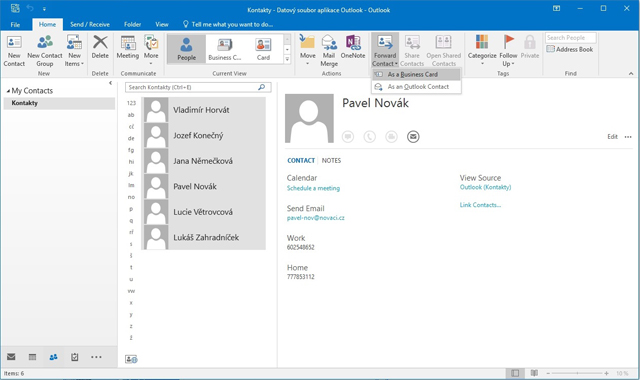Open the Address Book

click(x=570, y=49)
